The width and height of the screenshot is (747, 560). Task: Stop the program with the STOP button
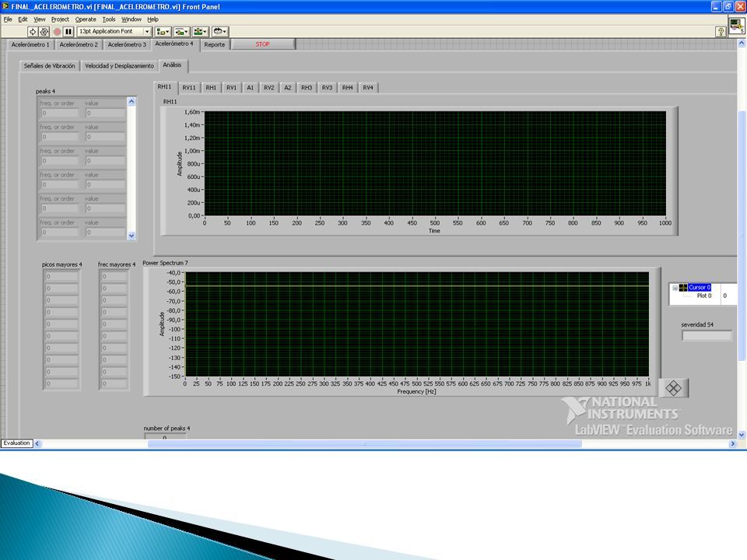262,44
